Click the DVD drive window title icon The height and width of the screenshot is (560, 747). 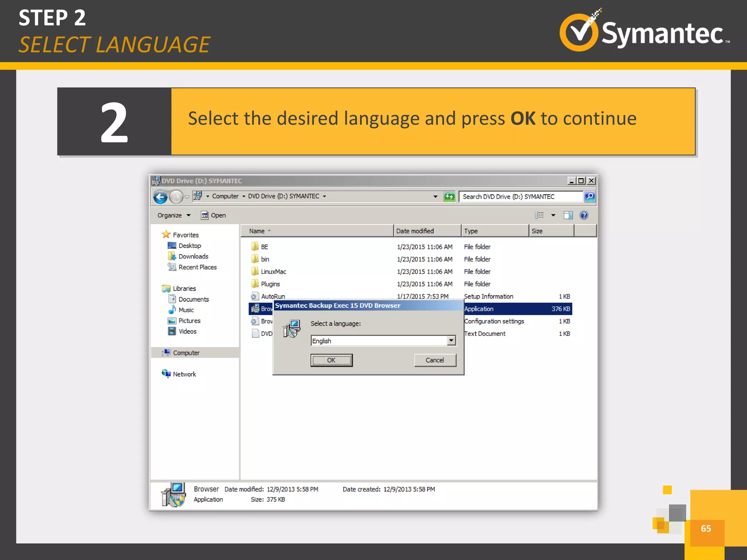coord(156,180)
